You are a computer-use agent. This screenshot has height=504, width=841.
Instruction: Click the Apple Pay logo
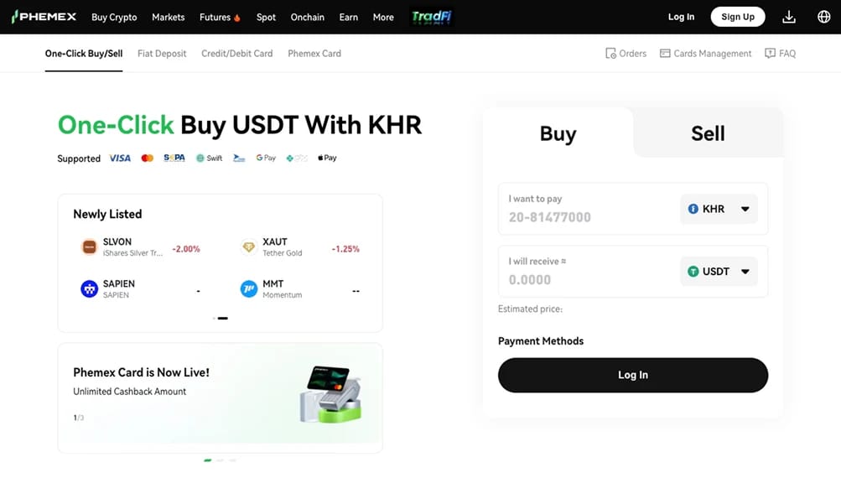[x=327, y=158]
